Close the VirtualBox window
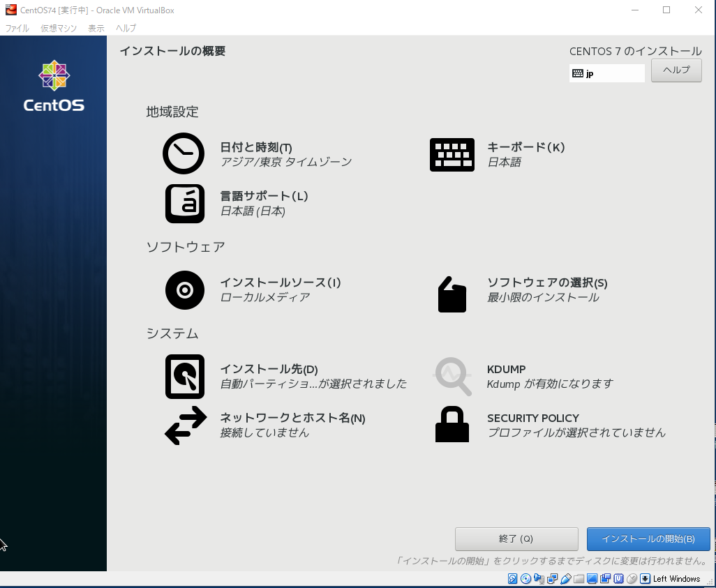The width and height of the screenshot is (716, 588). (698, 10)
